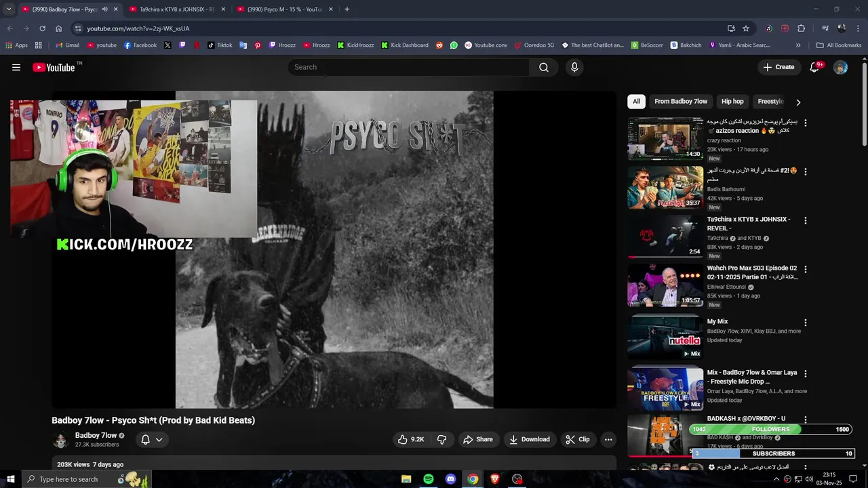Open the Gmail bookmark
This screenshot has height=488, width=868.
coord(67,45)
